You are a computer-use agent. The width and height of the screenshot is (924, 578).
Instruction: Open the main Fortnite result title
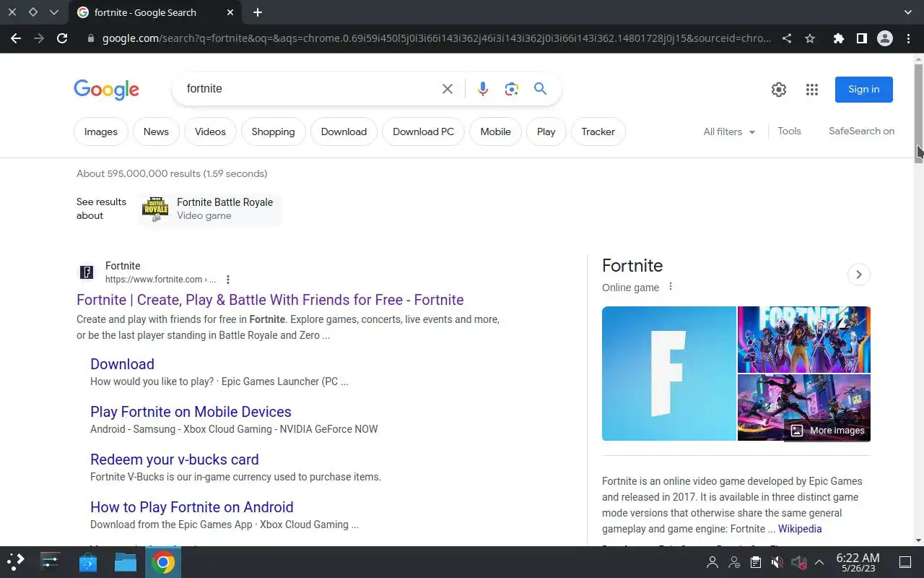tap(270, 300)
